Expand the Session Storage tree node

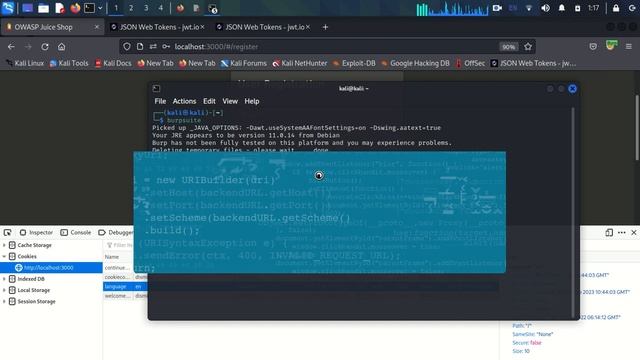(x=4, y=302)
